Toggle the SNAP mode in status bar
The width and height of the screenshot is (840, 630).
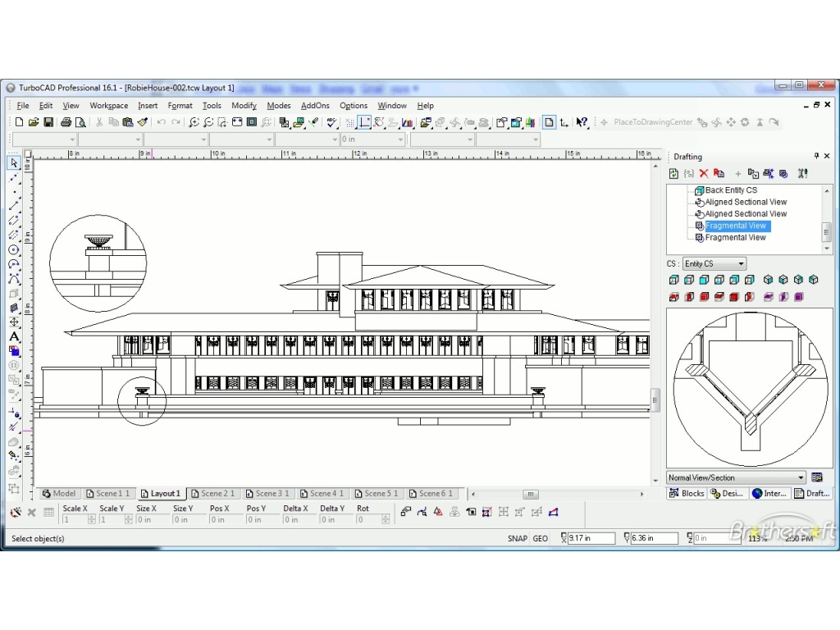[x=518, y=538]
